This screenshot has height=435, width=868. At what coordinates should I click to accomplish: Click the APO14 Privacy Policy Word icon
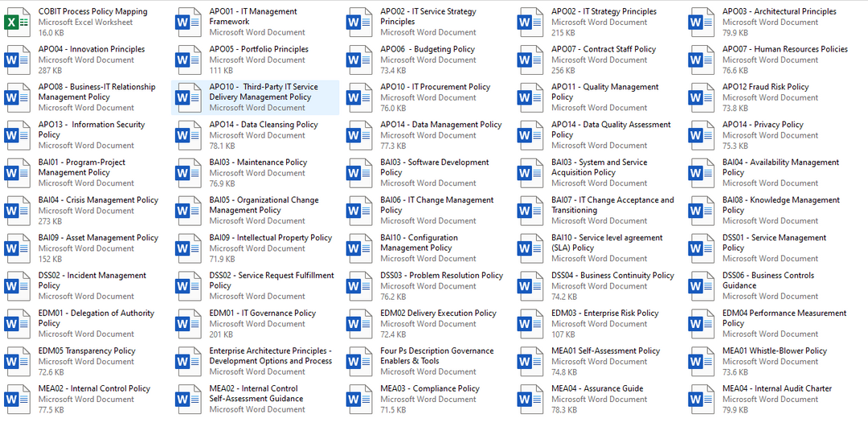tap(701, 135)
